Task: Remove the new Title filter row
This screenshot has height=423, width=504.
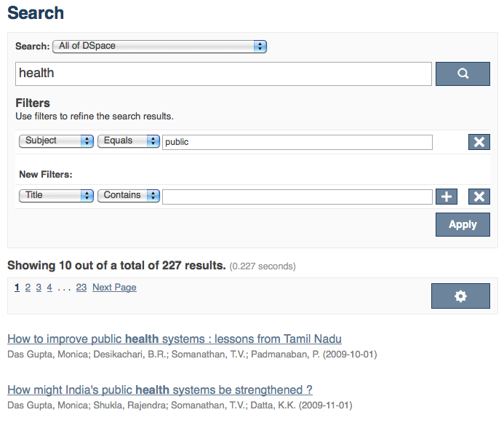Action: (479, 196)
